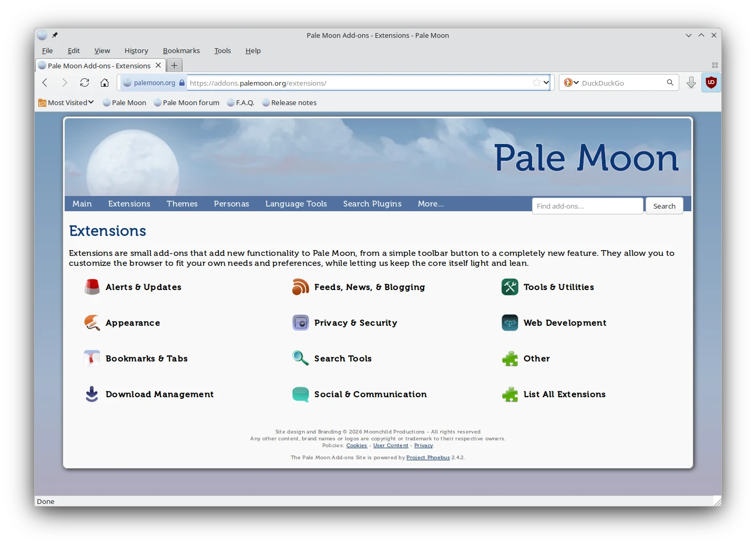Click the Web Development code icon
Viewport: 756px width, 547px height.
click(510, 323)
